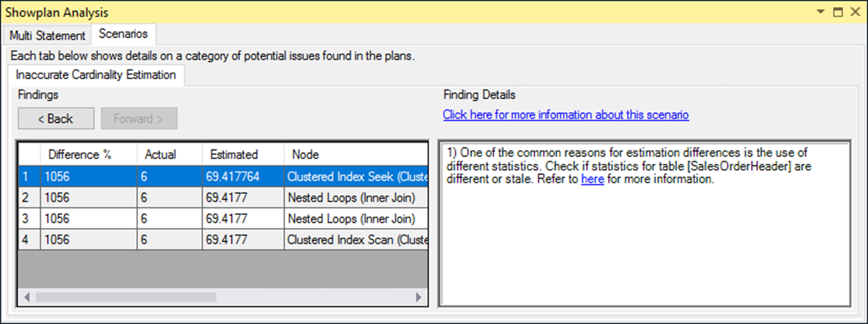
Task: Sort by the Actual column header
Action: pyautogui.click(x=170, y=155)
